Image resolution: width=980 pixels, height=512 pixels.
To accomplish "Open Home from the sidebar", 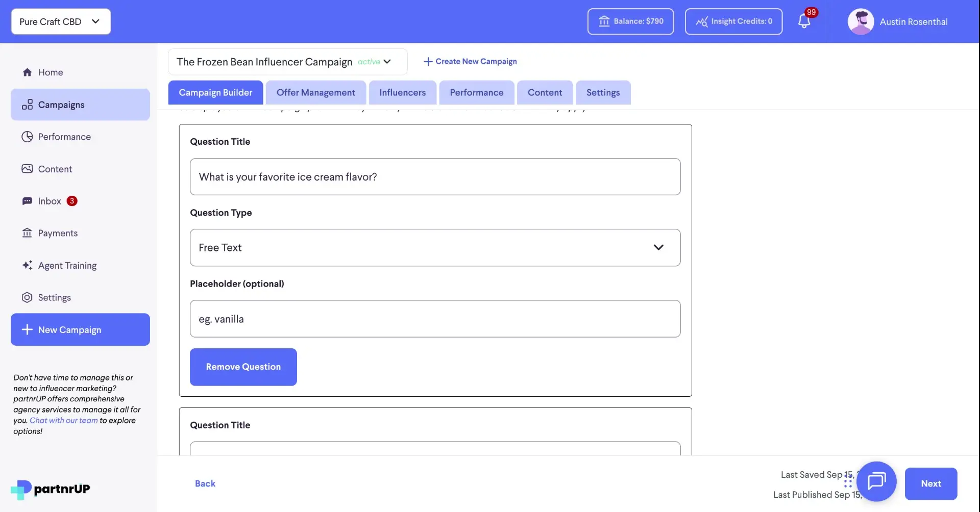I will 51,72.
